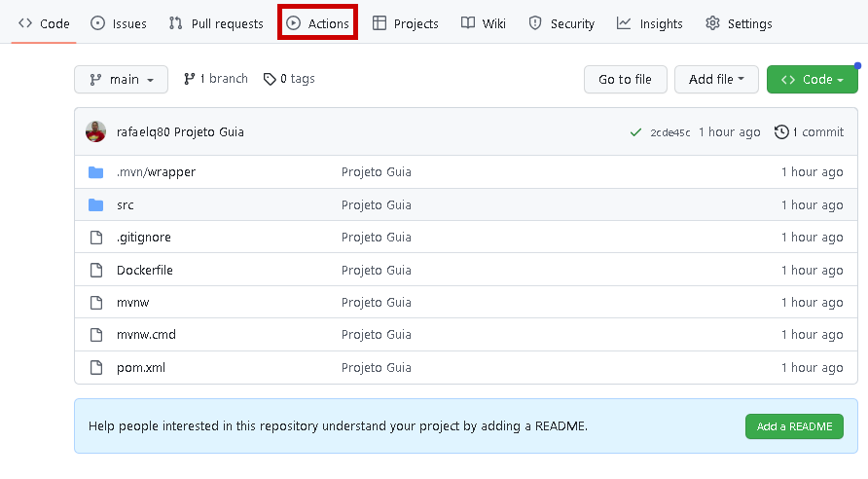This screenshot has height=479, width=868.
Task: Click the src folder icon
Action: (95, 205)
